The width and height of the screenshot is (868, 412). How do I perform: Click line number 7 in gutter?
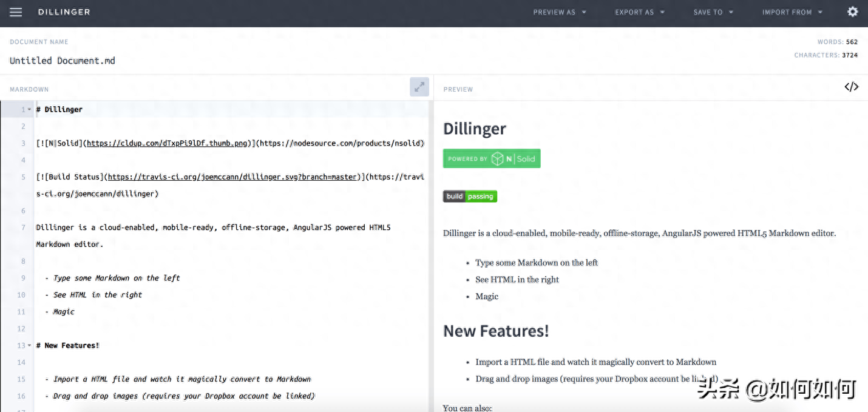click(x=23, y=228)
